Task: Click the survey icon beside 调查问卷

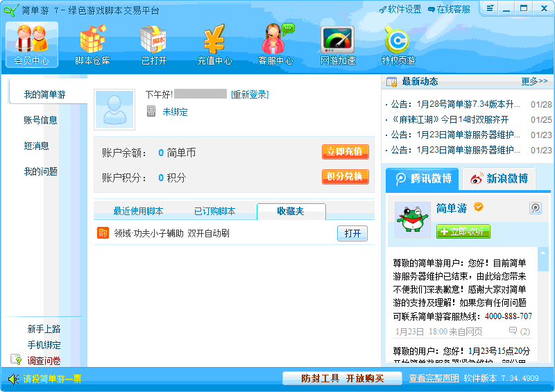Action: click(x=16, y=359)
